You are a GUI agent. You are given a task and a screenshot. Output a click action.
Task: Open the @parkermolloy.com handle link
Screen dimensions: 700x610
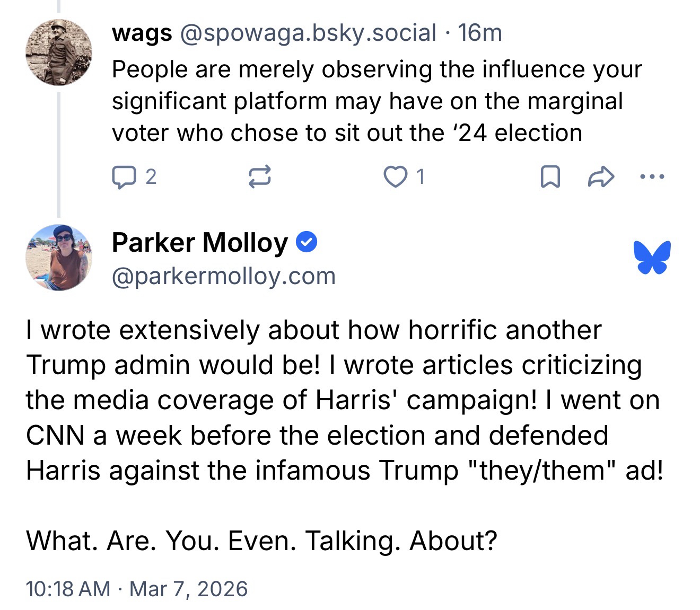tap(223, 276)
